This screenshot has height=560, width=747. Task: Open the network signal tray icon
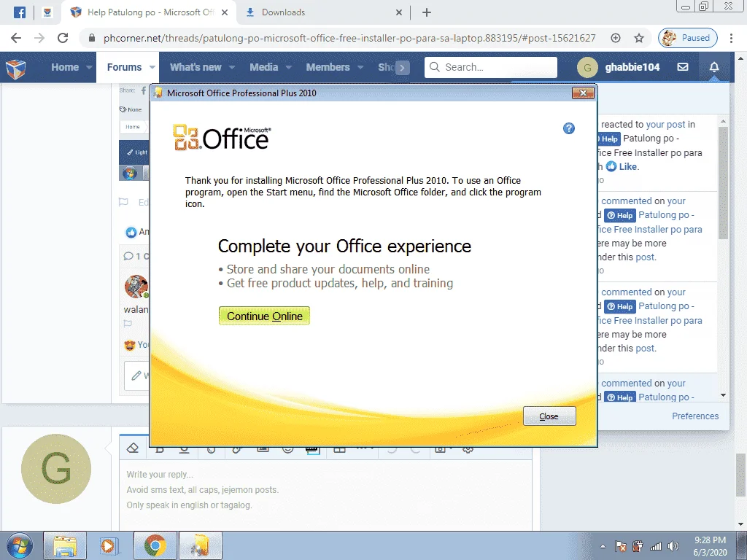point(656,547)
